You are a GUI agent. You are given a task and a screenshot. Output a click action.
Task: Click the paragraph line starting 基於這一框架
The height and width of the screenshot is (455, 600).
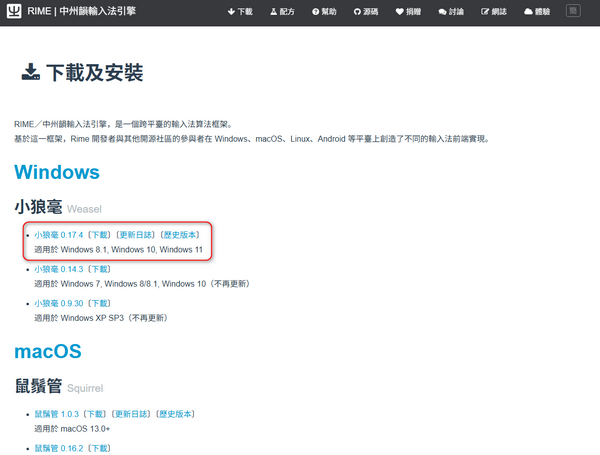251,139
